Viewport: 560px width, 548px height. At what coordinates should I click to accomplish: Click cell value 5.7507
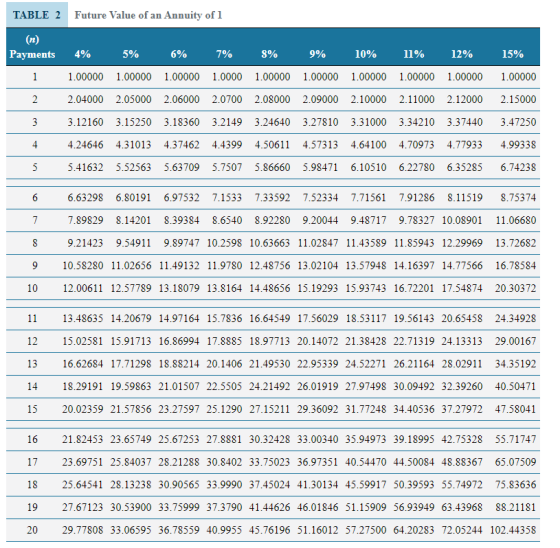pos(227,167)
